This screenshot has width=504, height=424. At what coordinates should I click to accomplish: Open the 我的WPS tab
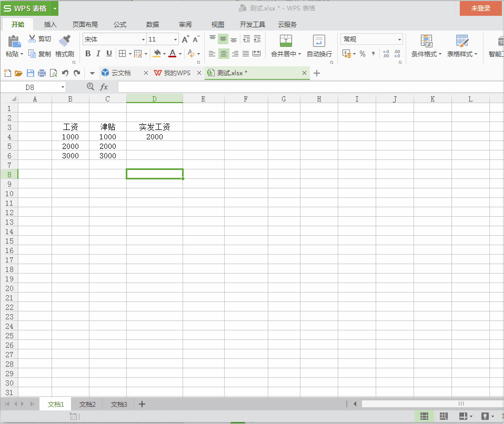pos(177,73)
